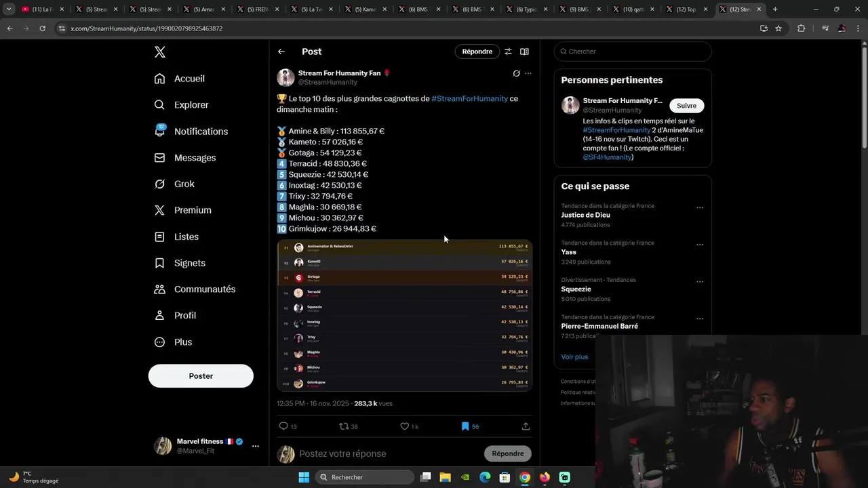This screenshot has width=868, height=488.
Task: Click the taskbar Rechercher search box
Action: coord(366,477)
